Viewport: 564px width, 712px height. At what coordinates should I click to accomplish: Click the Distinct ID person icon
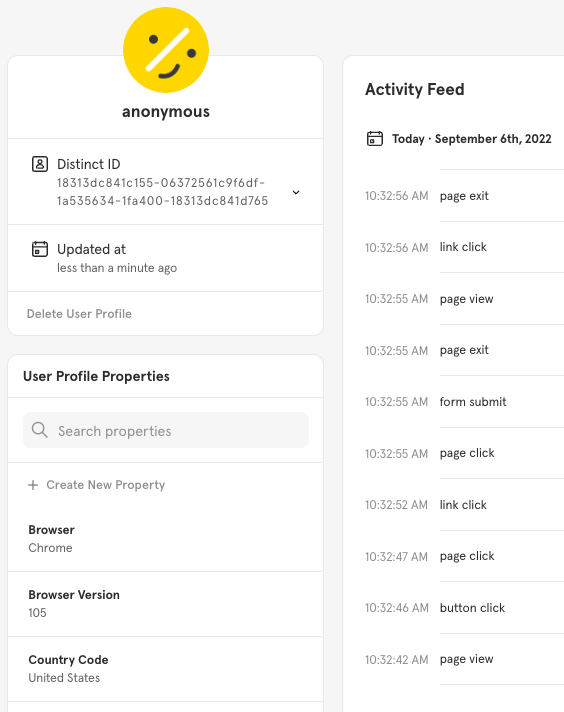[x=40, y=164]
